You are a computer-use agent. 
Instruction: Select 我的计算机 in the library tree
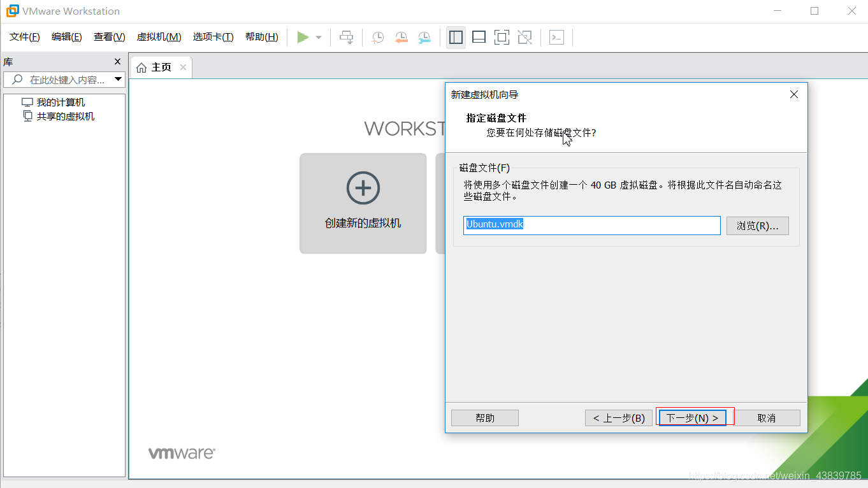click(54, 103)
